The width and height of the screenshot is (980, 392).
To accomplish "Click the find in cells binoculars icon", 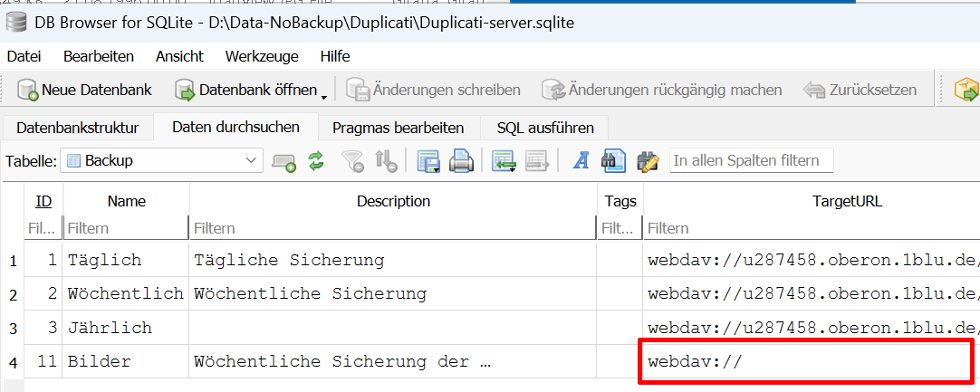I will coord(612,161).
